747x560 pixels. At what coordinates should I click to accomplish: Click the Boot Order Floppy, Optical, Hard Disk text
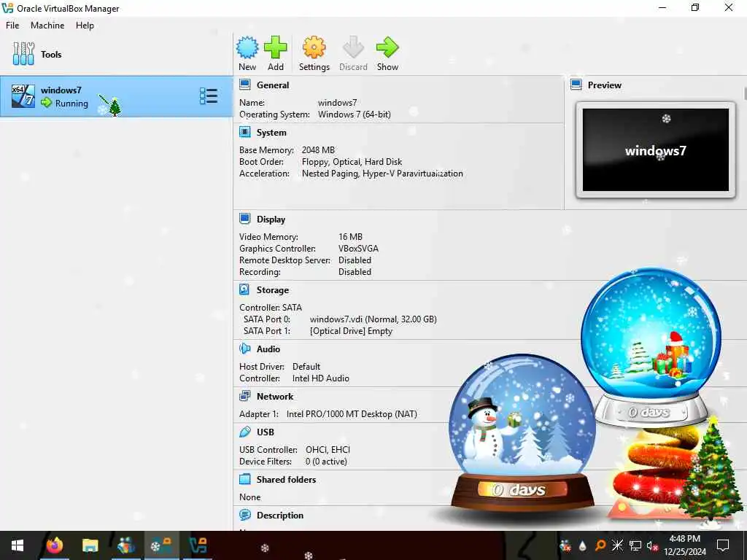coord(352,162)
